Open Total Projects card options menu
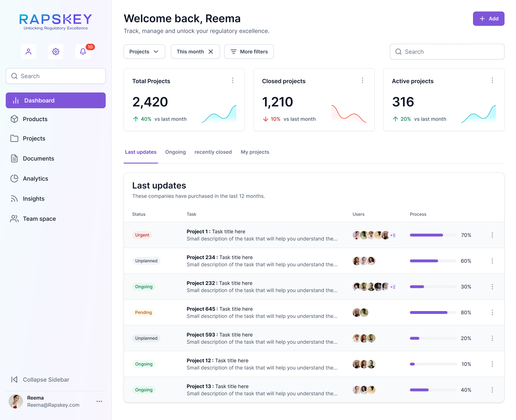This screenshot has width=516, height=420. point(232,80)
